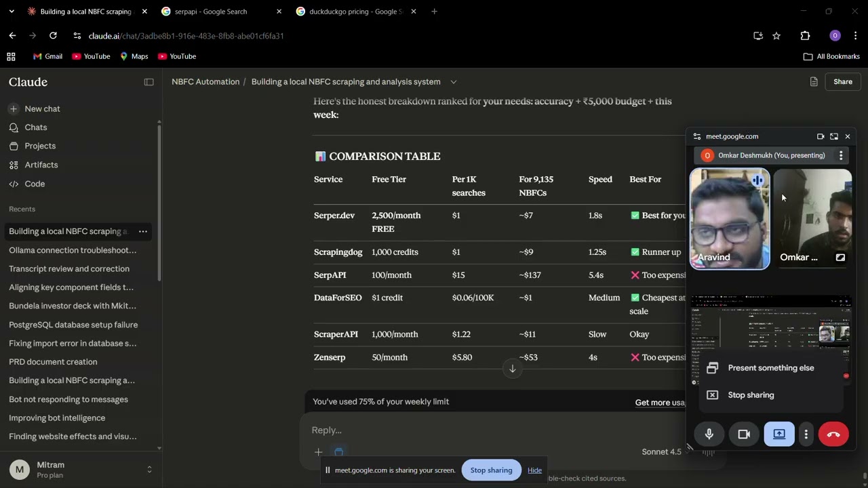Click Get more usage link
The height and width of the screenshot is (488, 868).
(x=659, y=403)
